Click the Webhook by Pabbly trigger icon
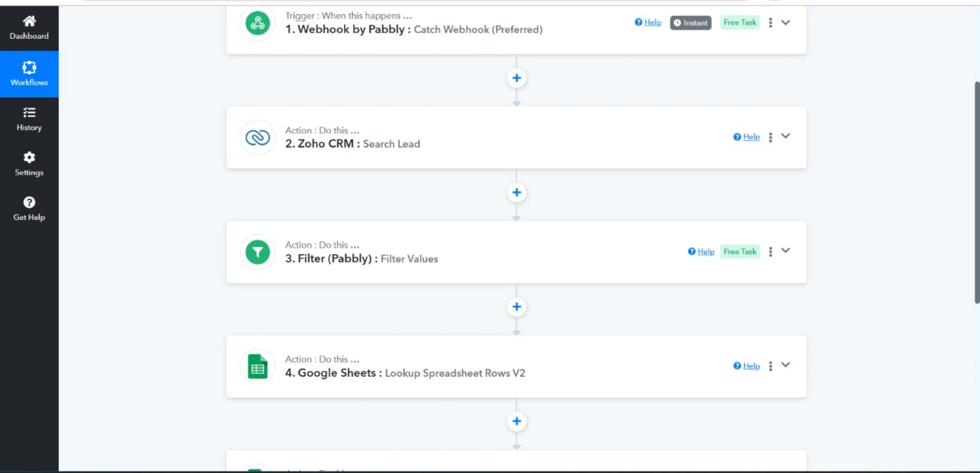The width and height of the screenshot is (980, 473). point(258,24)
